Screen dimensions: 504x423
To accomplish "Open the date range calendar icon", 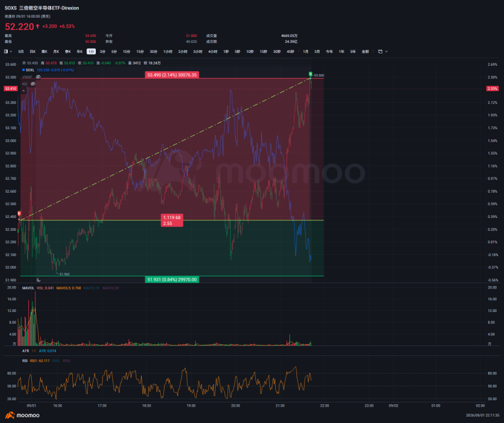I will tap(380, 51).
